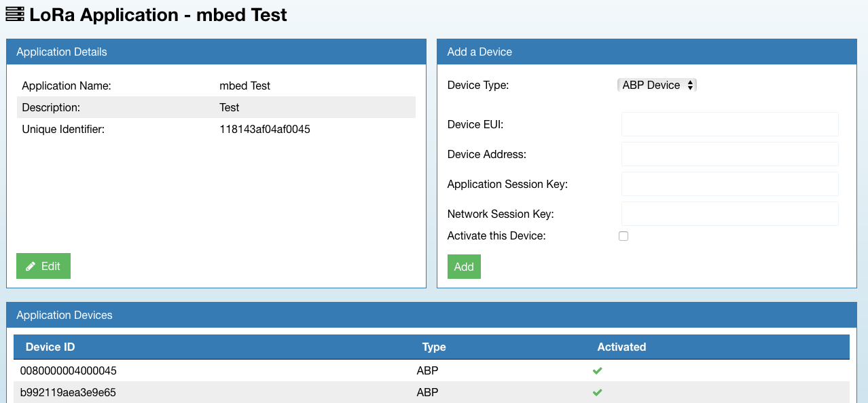Click the pencil icon on Edit button
Image resolution: width=868 pixels, height=403 pixels.
click(31, 267)
